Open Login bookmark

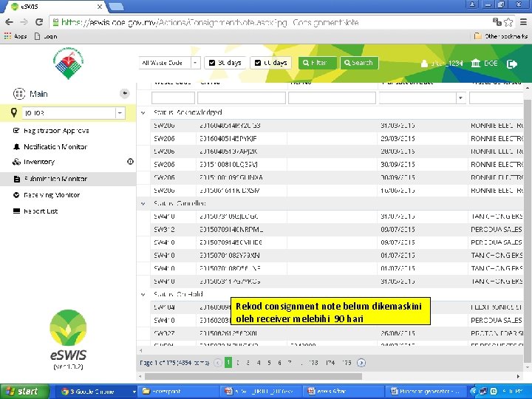point(46,36)
